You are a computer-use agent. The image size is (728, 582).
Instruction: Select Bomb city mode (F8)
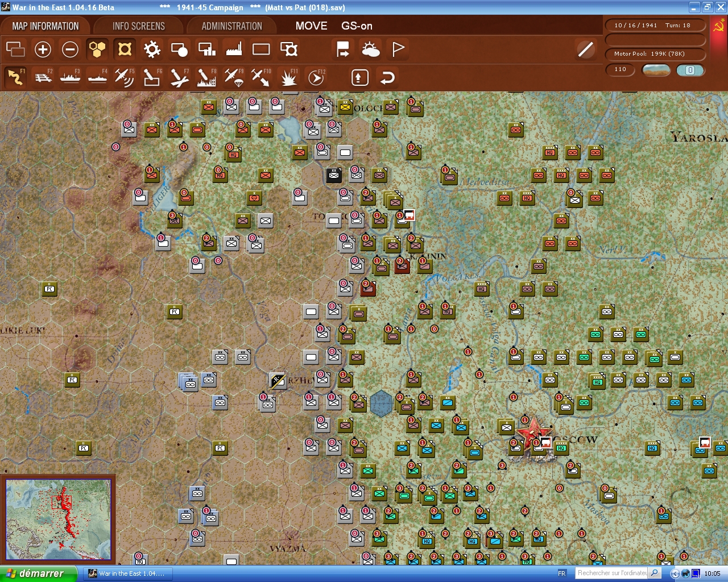206,77
